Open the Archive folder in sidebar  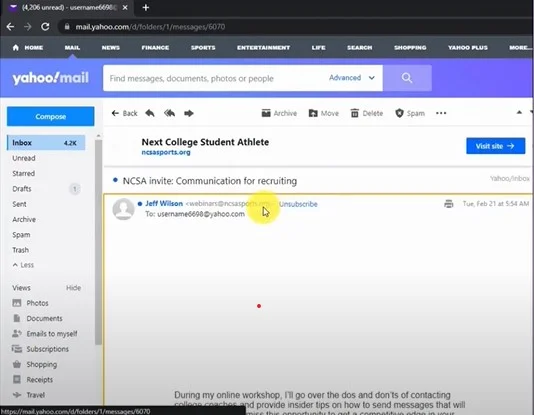(x=24, y=220)
